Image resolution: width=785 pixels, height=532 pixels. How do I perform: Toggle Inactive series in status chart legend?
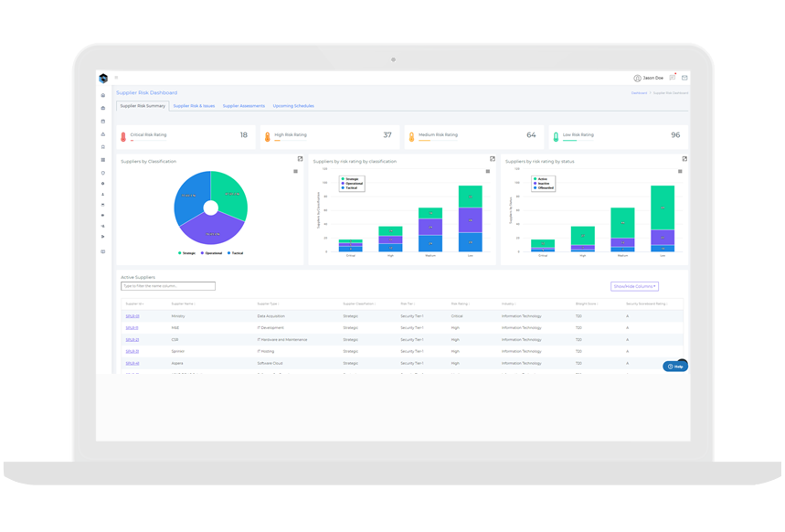(x=542, y=184)
